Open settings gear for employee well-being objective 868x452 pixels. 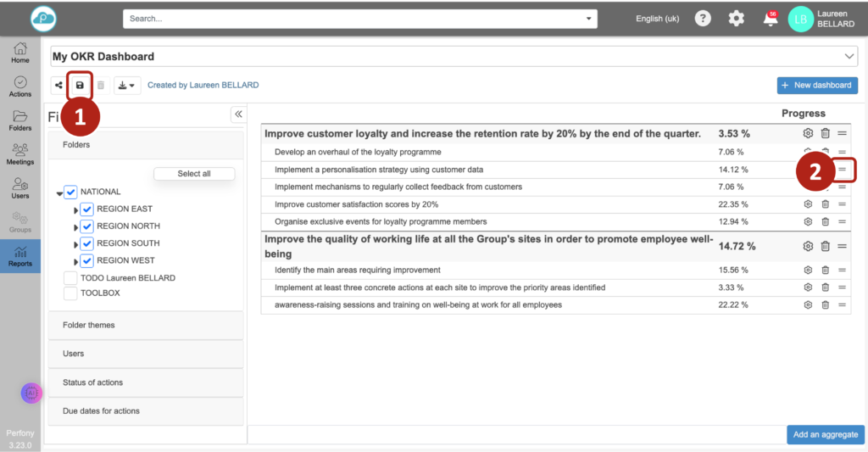[808, 247]
